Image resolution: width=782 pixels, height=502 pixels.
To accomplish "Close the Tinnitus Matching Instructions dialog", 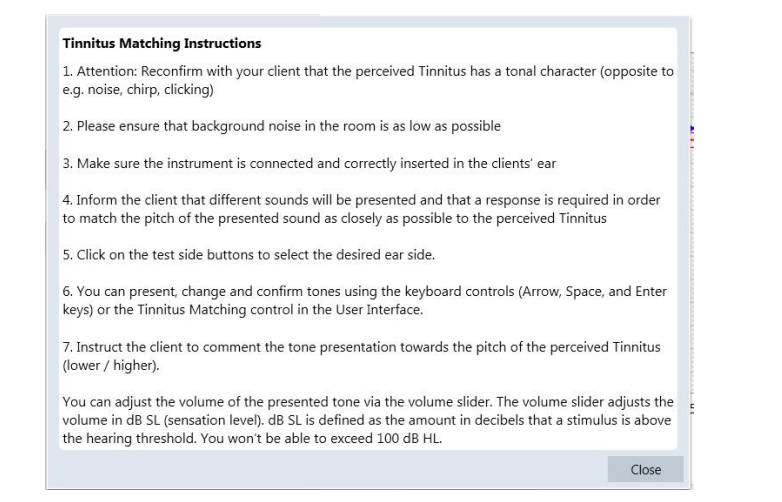I will point(645,469).
